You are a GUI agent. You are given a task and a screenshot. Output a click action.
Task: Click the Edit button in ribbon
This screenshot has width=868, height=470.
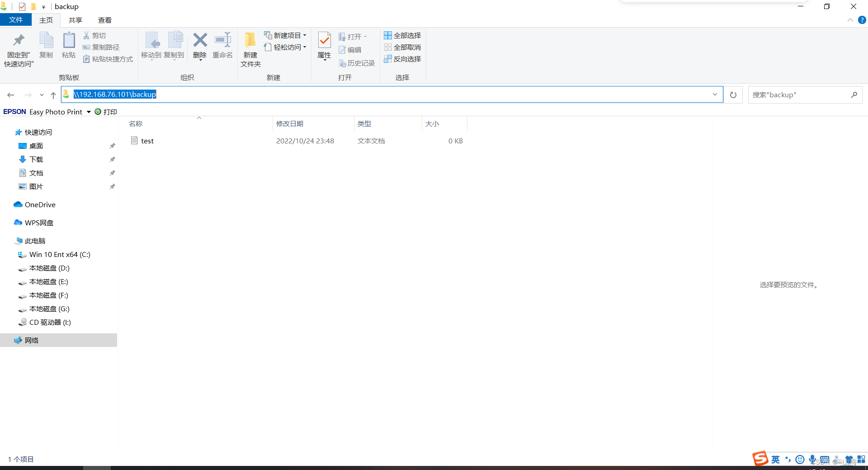350,50
